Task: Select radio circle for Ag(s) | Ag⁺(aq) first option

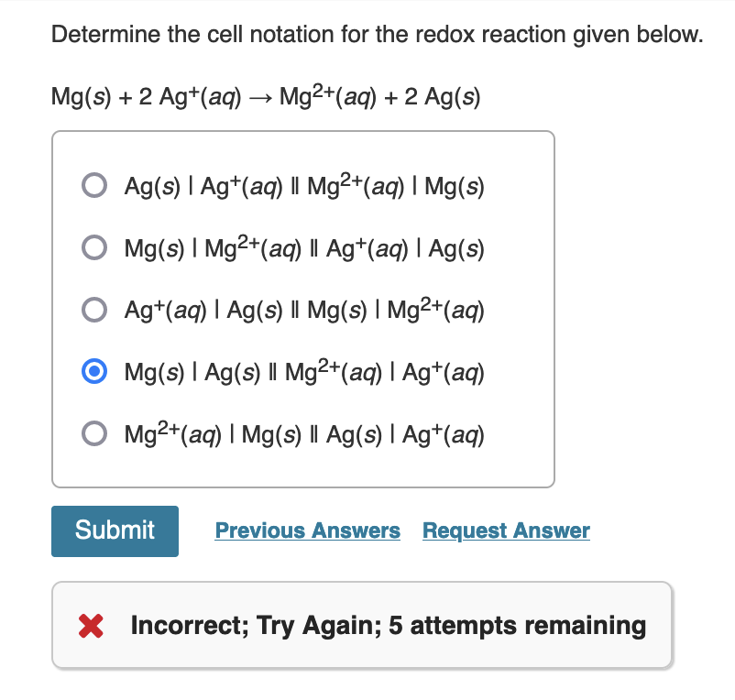Action: 94,185
